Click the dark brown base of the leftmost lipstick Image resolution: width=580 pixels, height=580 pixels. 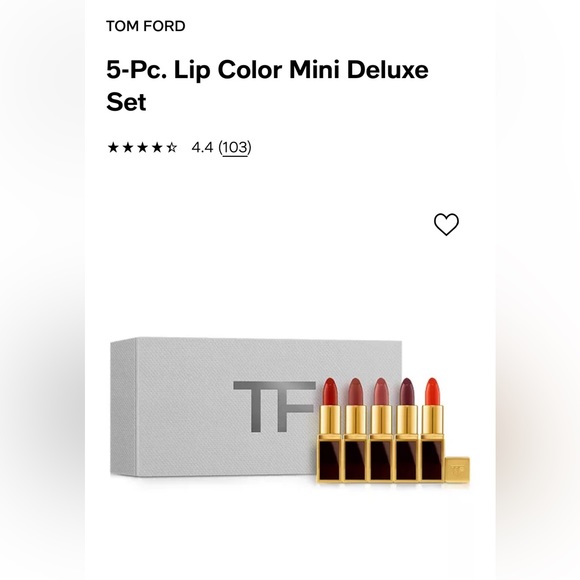point(329,460)
